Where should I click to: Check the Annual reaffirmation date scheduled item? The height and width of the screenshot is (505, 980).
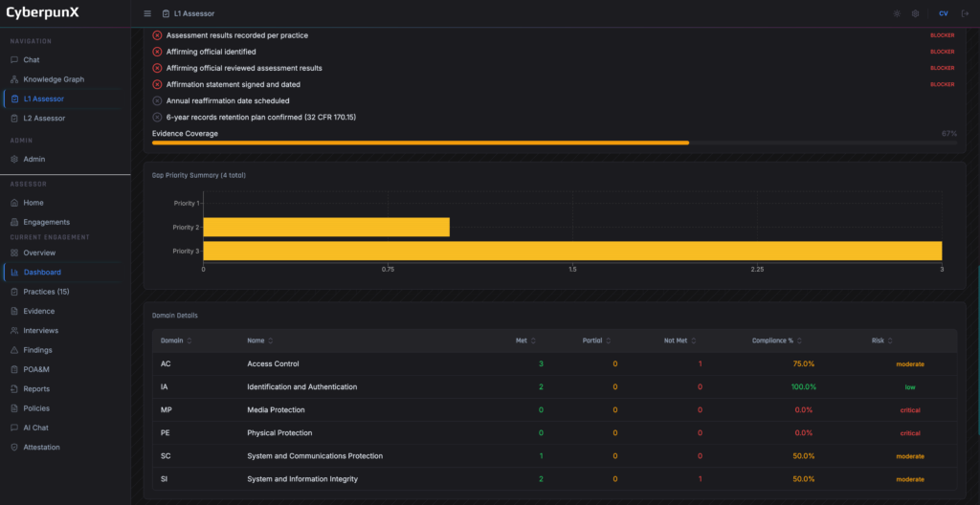pyautogui.click(x=157, y=100)
